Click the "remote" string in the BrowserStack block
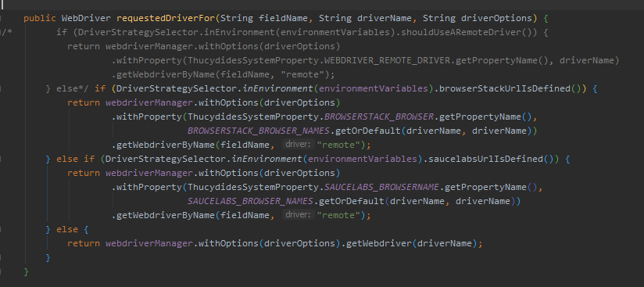The width and height of the screenshot is (644, 287). pyautogui.click(x=338, y=145)
